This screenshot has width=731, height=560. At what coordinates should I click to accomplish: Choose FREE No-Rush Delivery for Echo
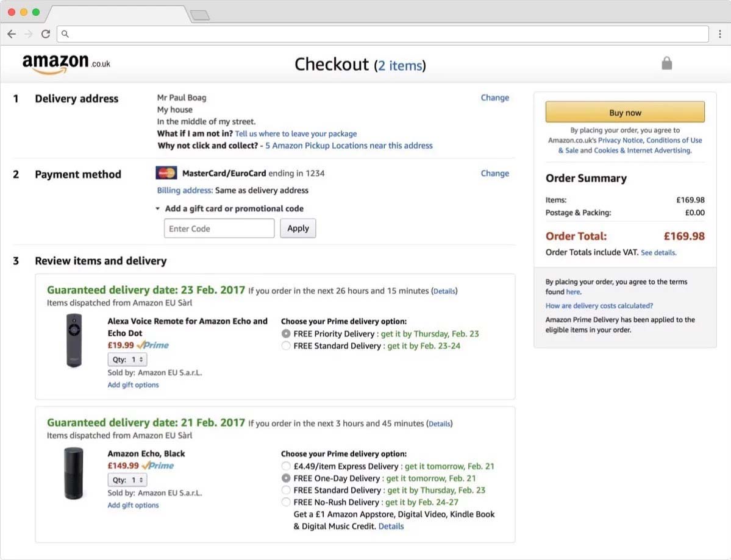(286, 502)
